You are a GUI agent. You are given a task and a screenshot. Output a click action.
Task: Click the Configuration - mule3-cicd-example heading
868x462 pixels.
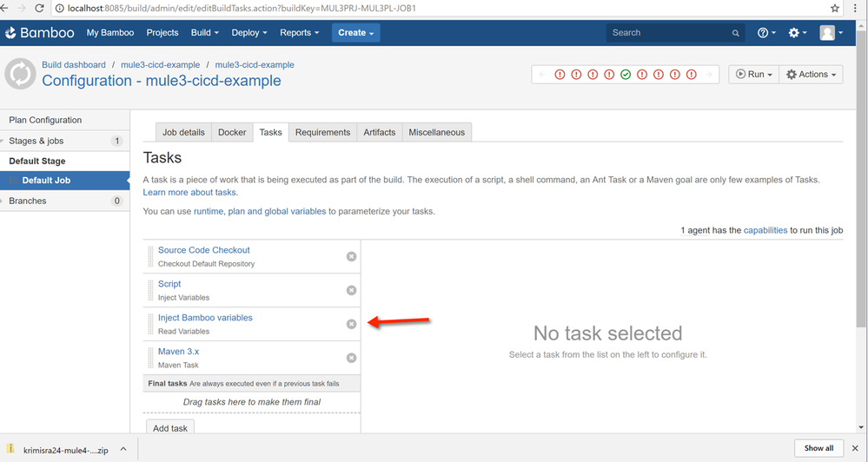(162, 81)
